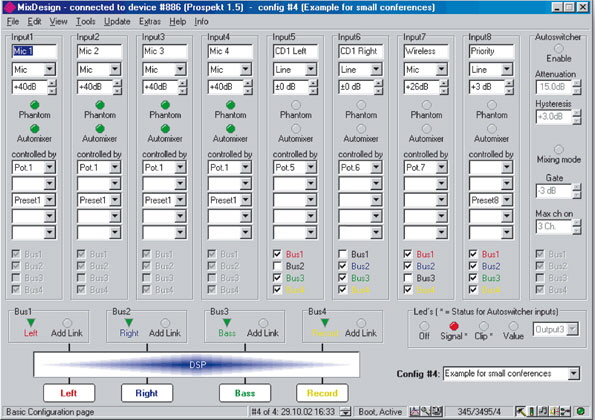Uncheck Bus1 for Input5

[277, 254]
